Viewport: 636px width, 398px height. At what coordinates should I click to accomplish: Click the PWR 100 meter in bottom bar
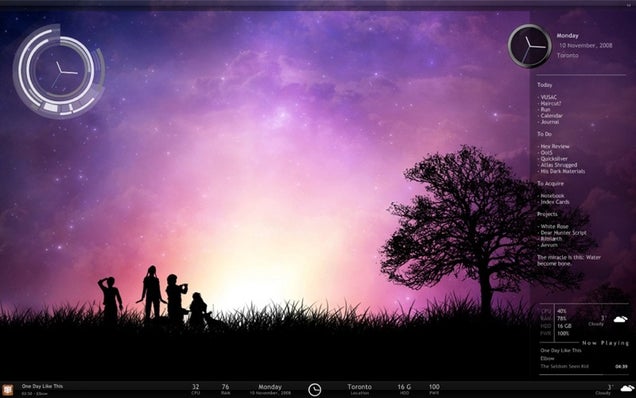[434, 389]
